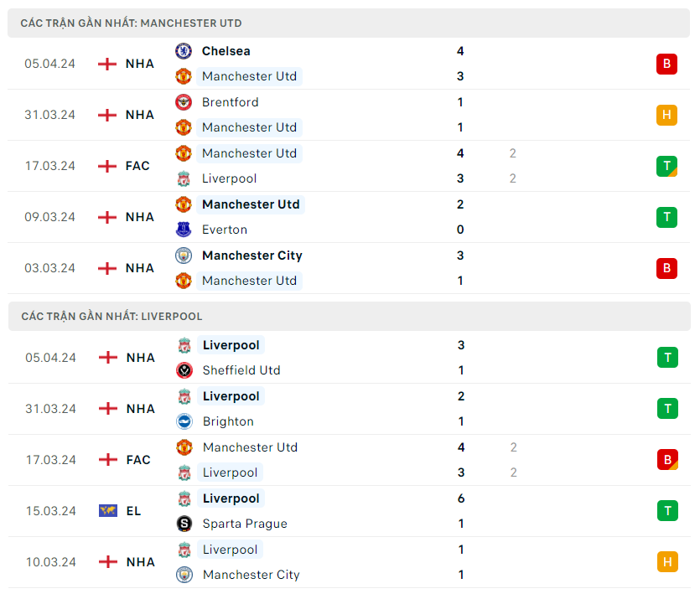This screenshot has width=700, height=599.
Task: Click the red B badge for Chelsea match
Action: pos(666,64)
